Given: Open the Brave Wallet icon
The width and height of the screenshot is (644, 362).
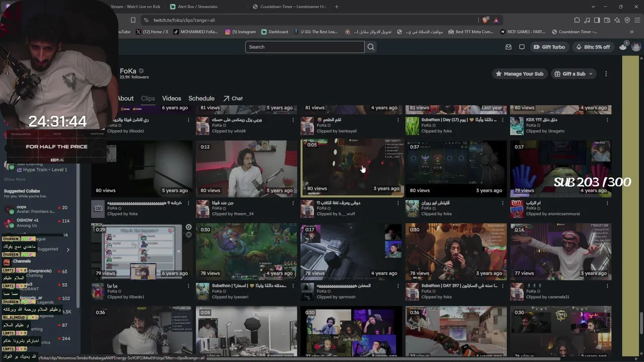Looking at the screenshot, I should pos(607,20).
